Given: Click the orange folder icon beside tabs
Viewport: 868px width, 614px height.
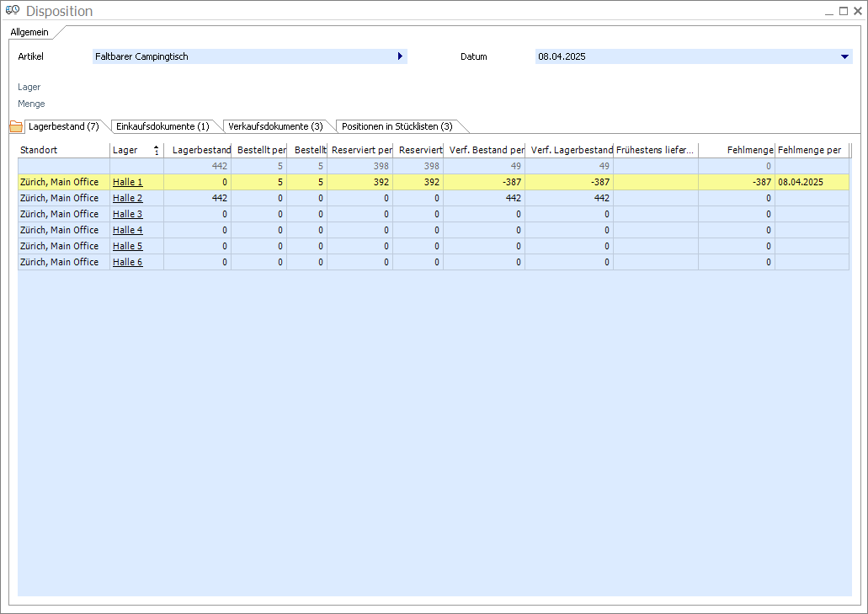Looking at the screenshot, I should click(x=15, y=126).
